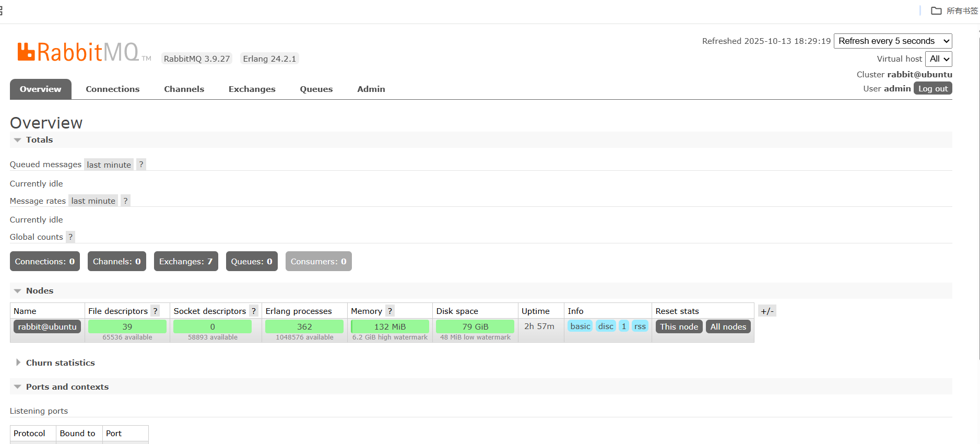Click the info tag labeled 1
980x444 pixels.
pyautogui.click(x=624, y=326)
